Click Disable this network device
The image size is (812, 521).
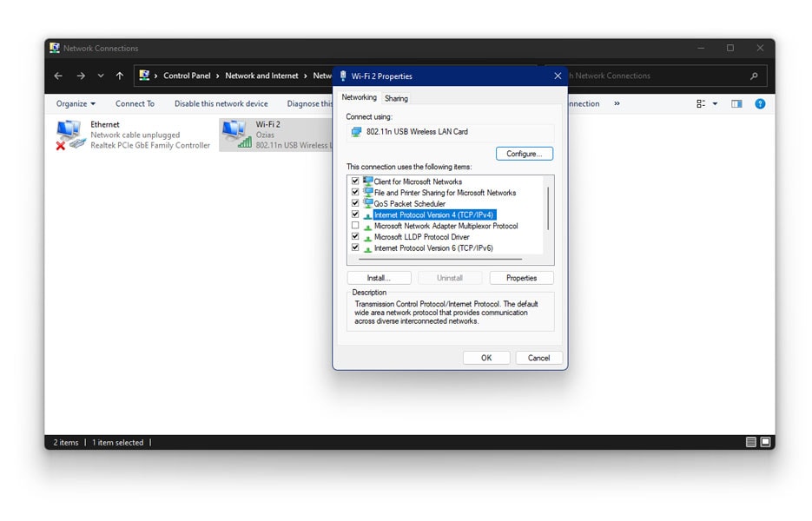pyautogui.click(x=221, y=103)
